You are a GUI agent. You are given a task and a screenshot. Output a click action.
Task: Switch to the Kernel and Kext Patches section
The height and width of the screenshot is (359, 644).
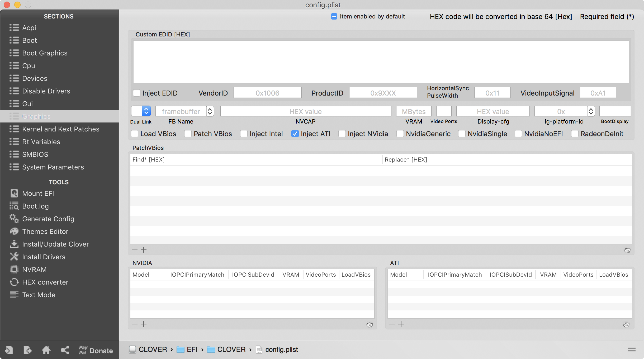pyautogui.click(x=60, y=129)
